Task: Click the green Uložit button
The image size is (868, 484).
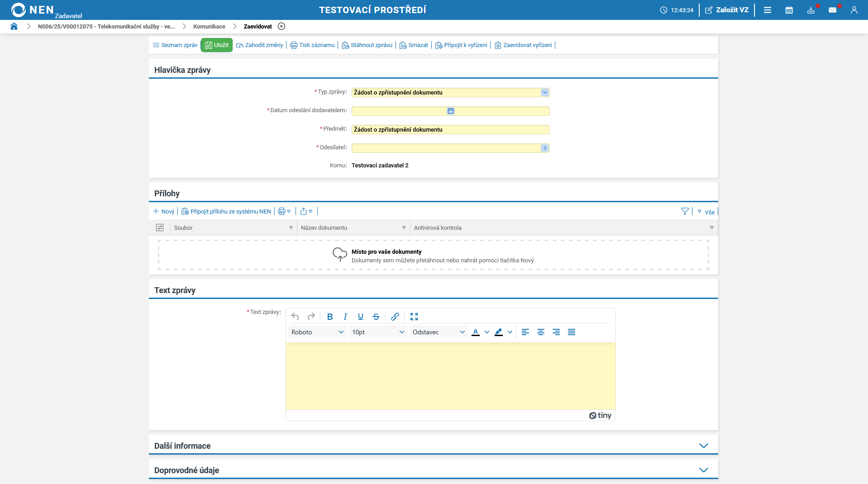Action: click(x=216, y=45)
